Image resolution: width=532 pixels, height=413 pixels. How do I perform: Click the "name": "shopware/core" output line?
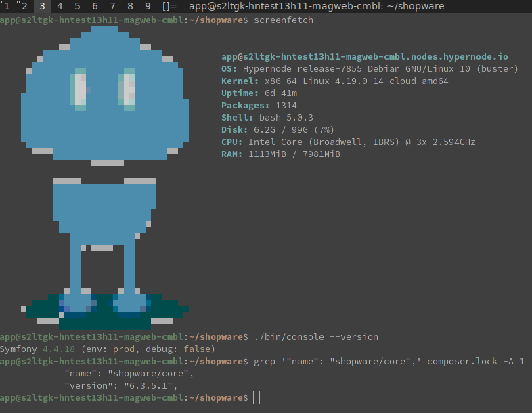[x=129, y=374]
